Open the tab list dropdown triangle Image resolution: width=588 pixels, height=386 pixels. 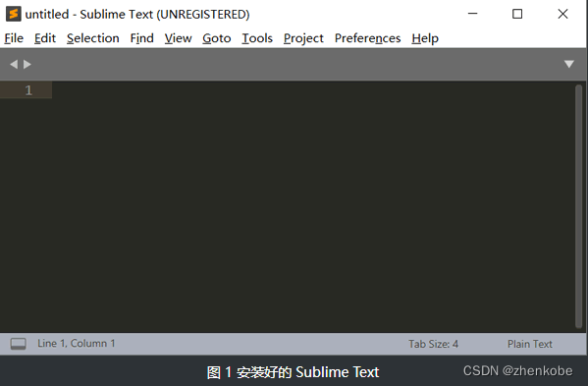click(x=569, y=64)
